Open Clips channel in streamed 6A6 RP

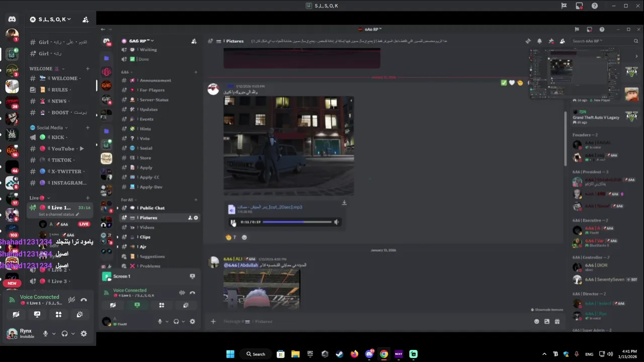[160, 237]
